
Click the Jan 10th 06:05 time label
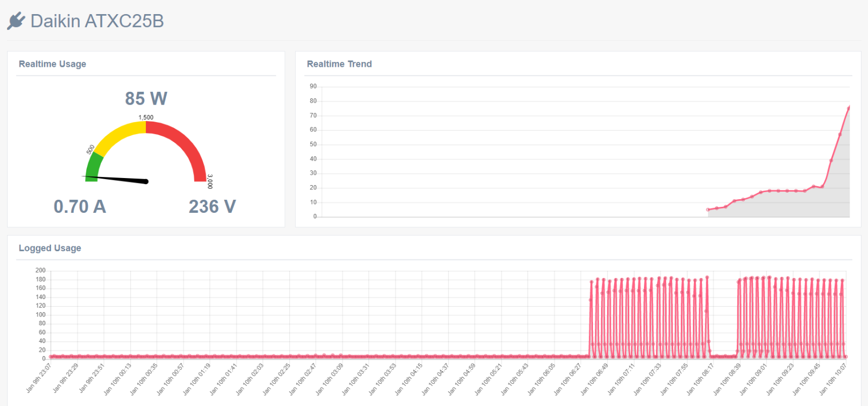tap(542, 379)
